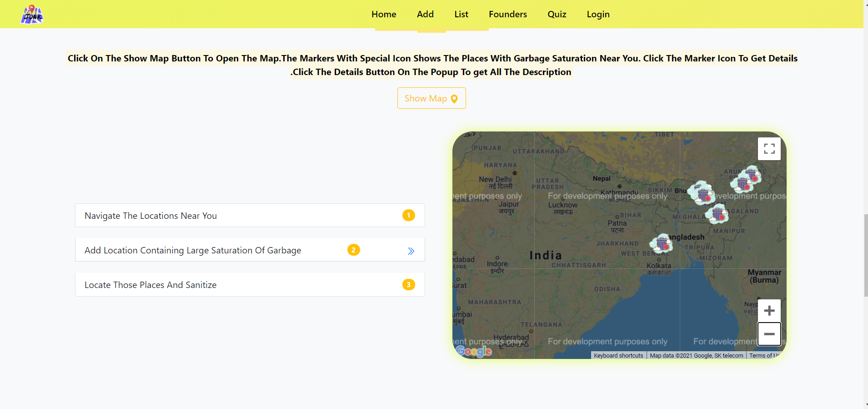Open the Home menu item
This screenshot has height=409, width=868.
[x=384, y=14]
